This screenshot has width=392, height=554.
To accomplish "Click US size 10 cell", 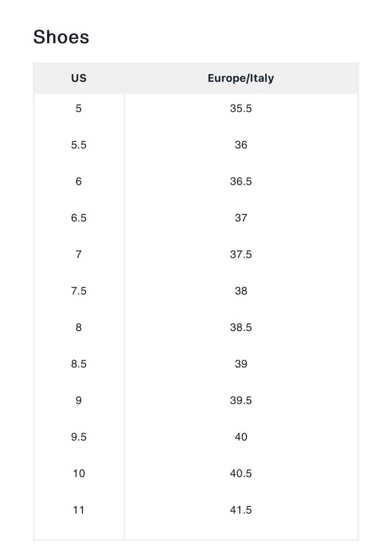I will [x=79, y=474].
